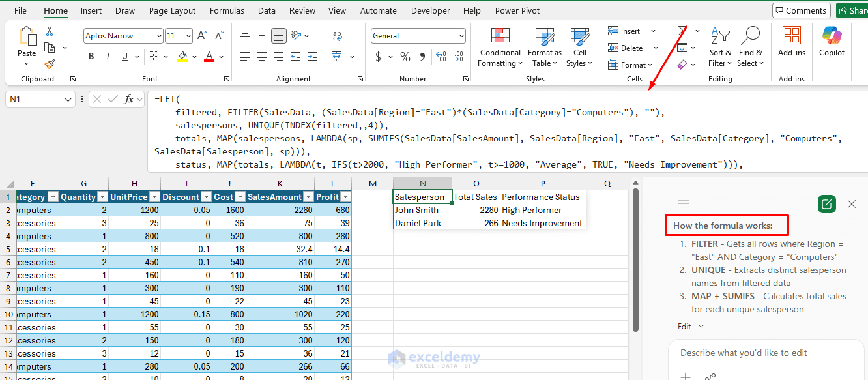Decrease indent in Alignment group

point(297,57)
